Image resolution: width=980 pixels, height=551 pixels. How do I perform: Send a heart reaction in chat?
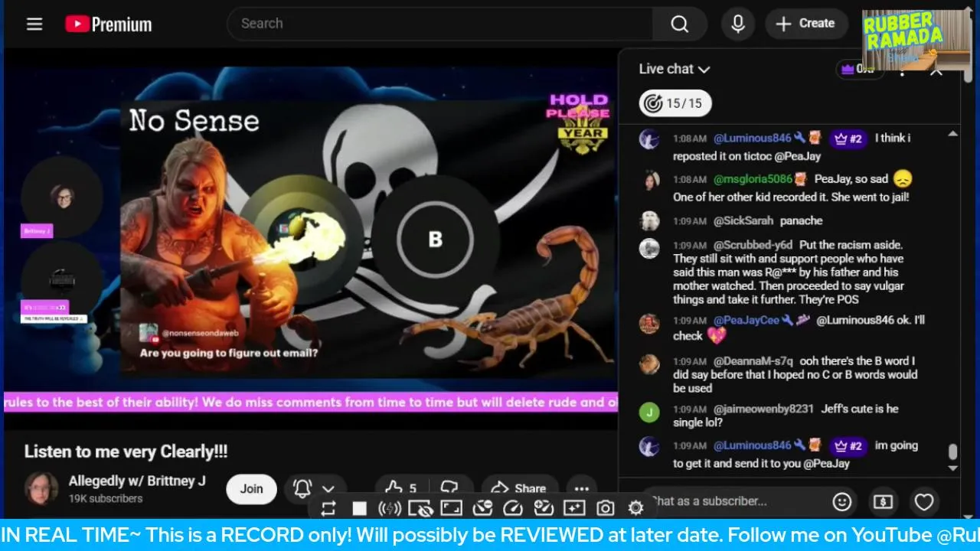coord(924,502)
